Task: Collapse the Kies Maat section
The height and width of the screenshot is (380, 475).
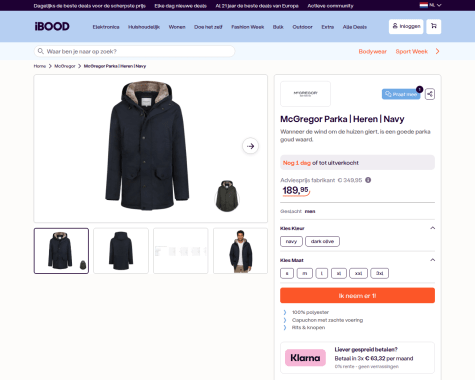Action: tap(433, 260)
